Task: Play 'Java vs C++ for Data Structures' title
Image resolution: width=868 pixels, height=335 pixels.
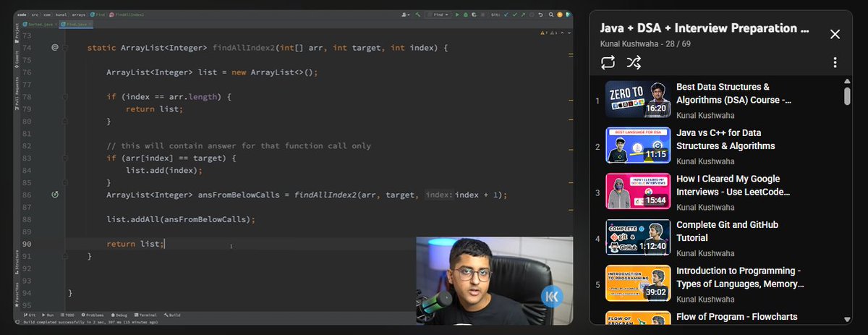Action: coord(726,139)
